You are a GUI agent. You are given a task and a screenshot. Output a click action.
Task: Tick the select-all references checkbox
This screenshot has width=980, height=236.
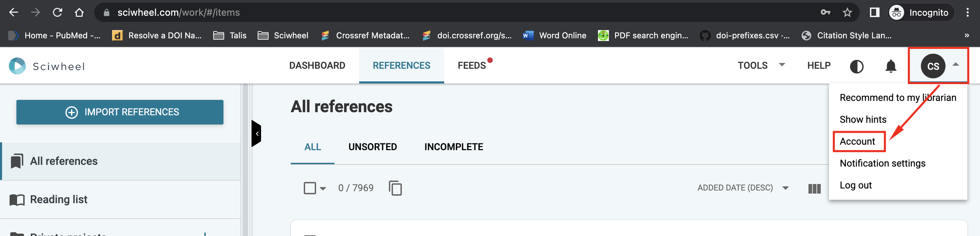click(x=310, y=188)
